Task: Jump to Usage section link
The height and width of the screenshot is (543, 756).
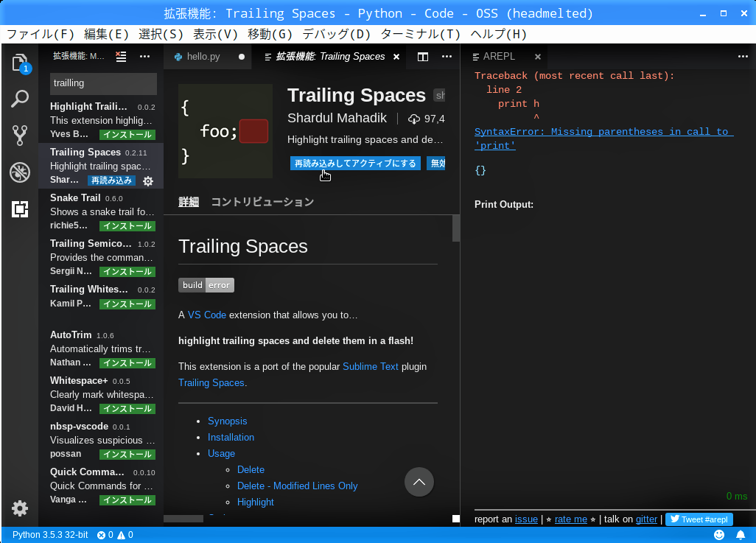Action: (221, 454)
